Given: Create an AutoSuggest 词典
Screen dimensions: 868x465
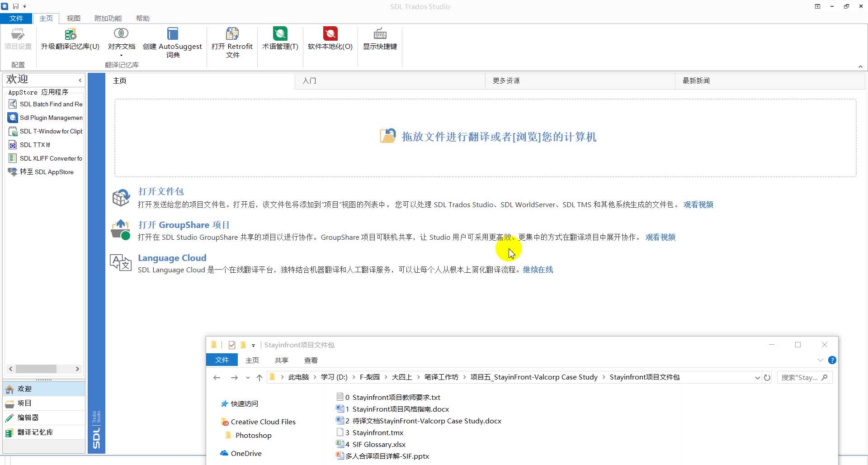Looking at the screenshot, I should [x=172, y=42].
